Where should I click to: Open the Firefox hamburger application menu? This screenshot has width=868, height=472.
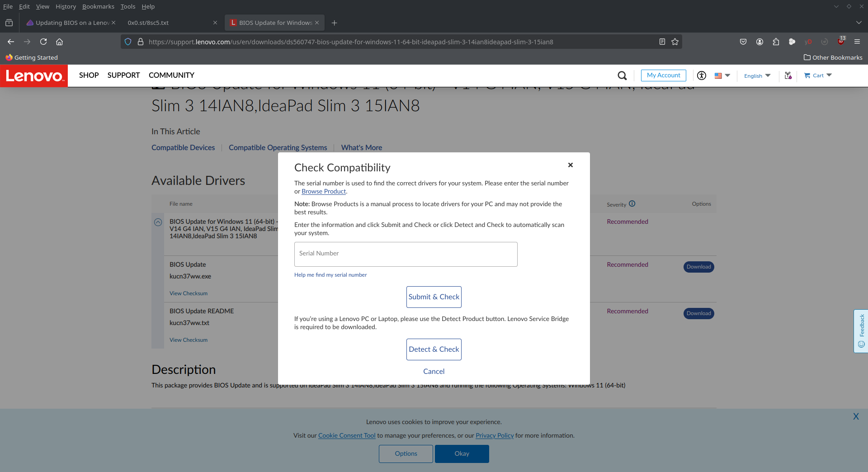click(857, 42)
